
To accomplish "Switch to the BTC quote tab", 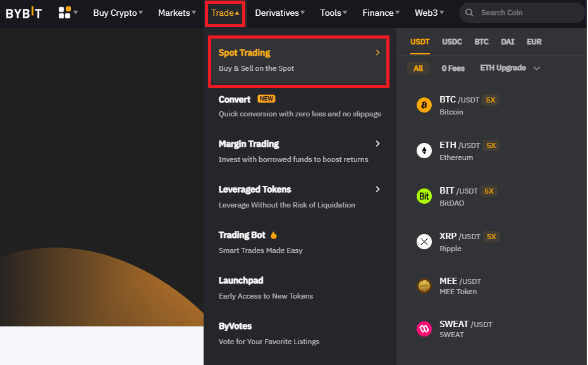I will [x=481, y=42].
